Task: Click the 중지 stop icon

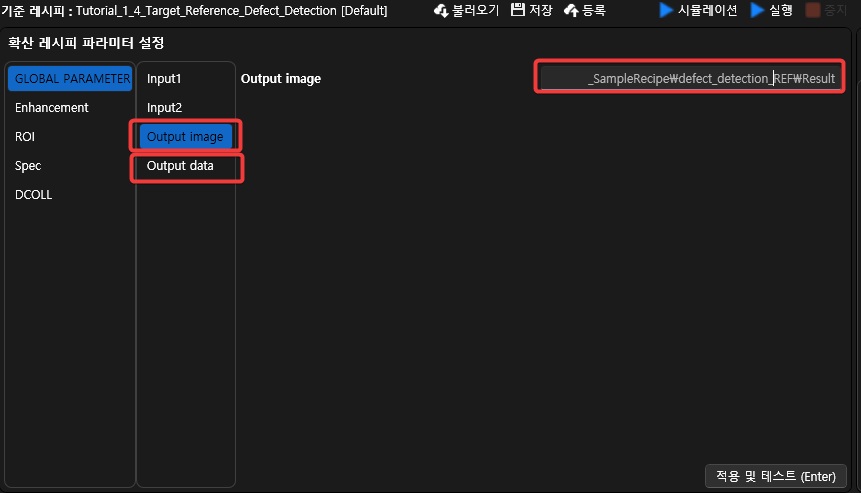Action: 813,11
